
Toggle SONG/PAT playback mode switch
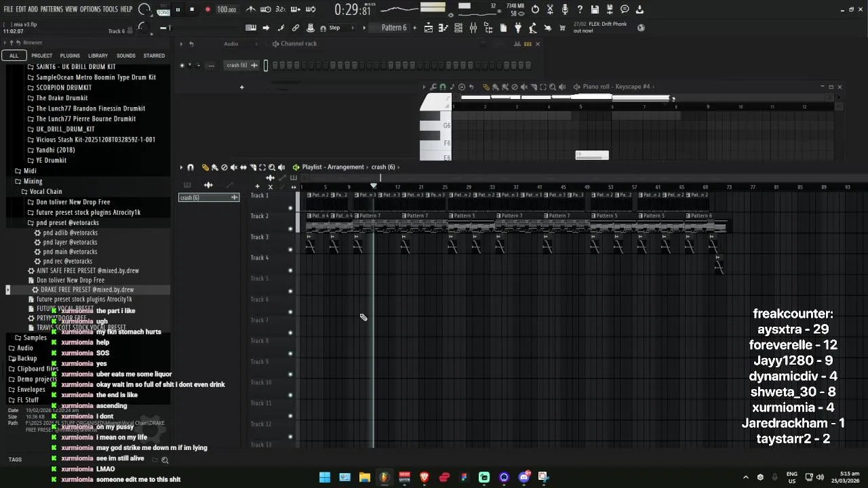click(x=163, y=9)
